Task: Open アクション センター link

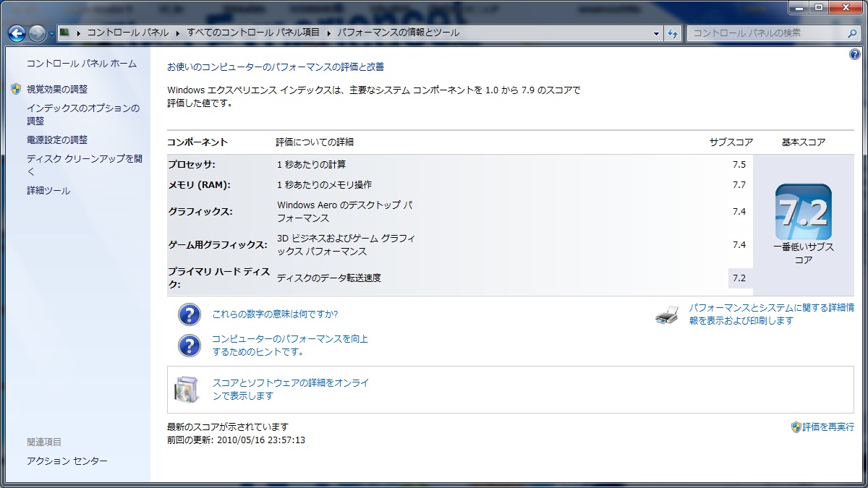Action: pos(67,461)
